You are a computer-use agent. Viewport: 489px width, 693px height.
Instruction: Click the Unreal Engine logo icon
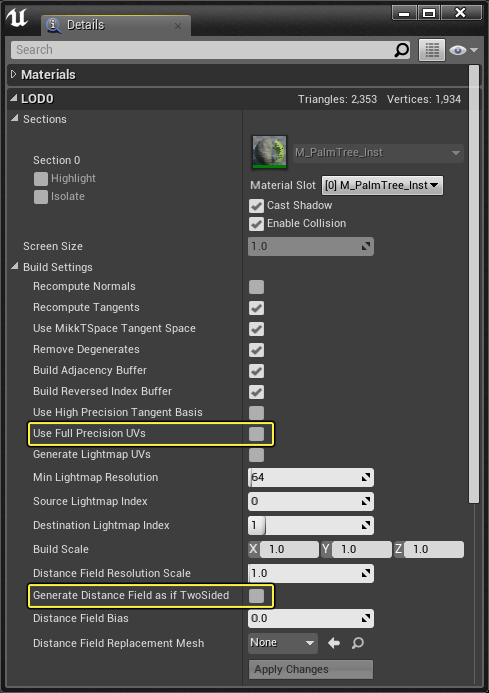coord(17,18)
